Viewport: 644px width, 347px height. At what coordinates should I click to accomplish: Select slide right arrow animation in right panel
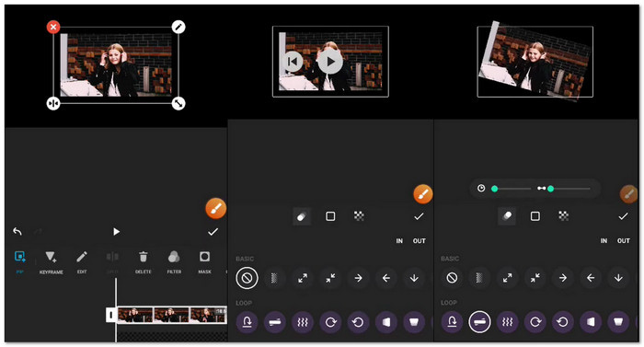click(x=563, y=278)
